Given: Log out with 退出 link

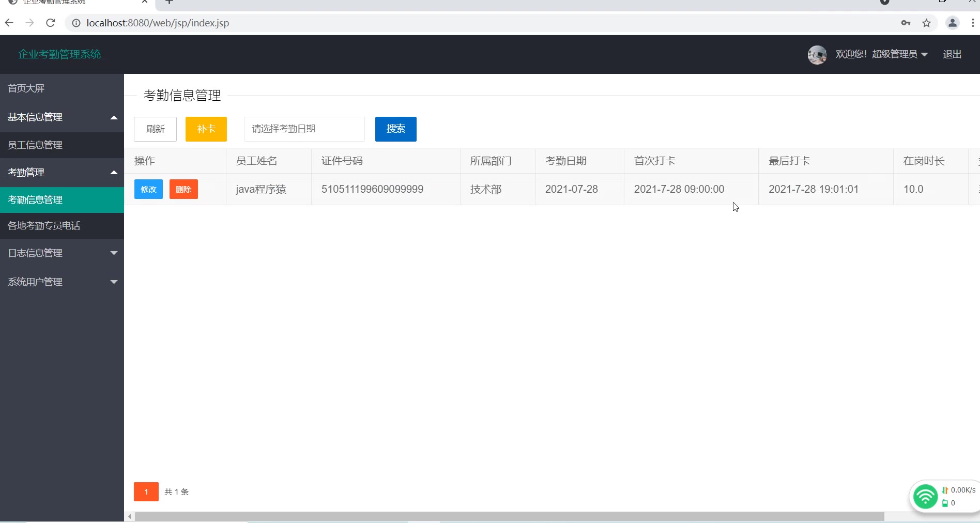Looking at the screenshot, I should (952, 54).
